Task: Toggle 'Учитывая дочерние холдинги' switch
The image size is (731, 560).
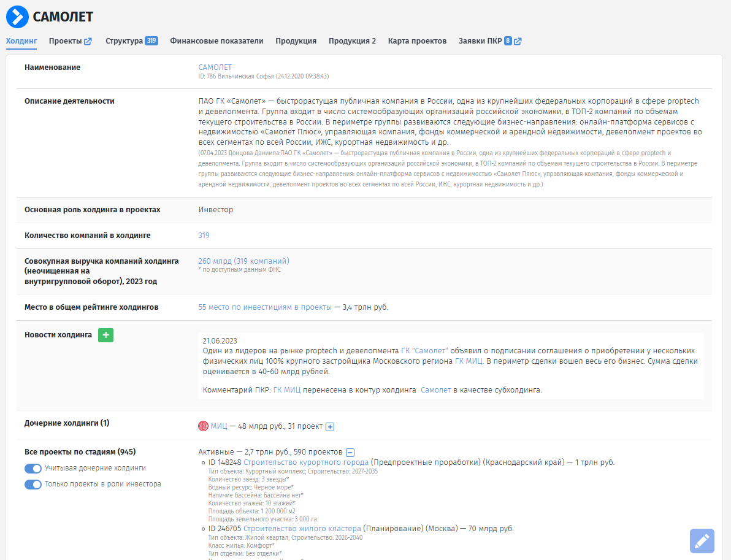Action: 33,469
